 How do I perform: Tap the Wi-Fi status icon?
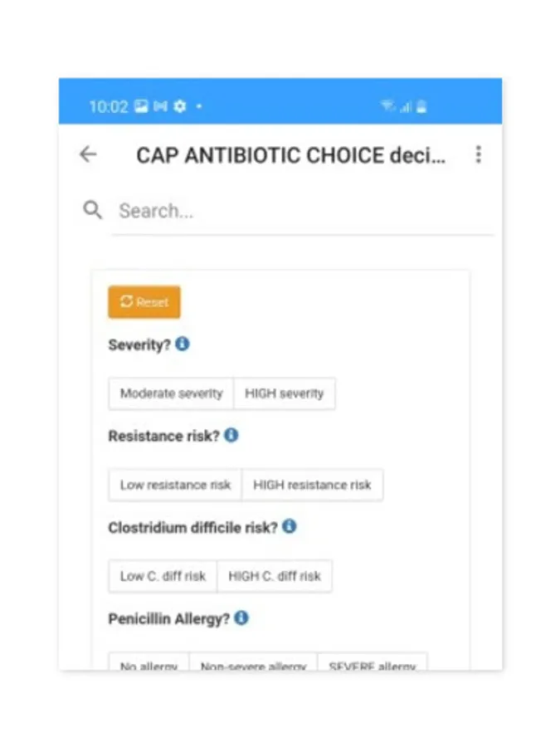387,106
